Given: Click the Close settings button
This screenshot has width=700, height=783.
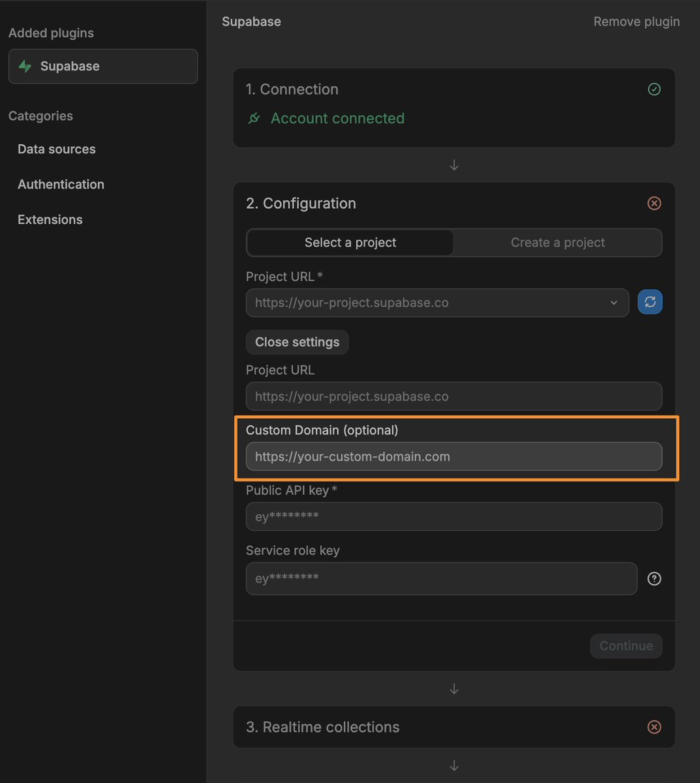Looking at the screenshot, I should pyautogui.click(x=297, y=343).
